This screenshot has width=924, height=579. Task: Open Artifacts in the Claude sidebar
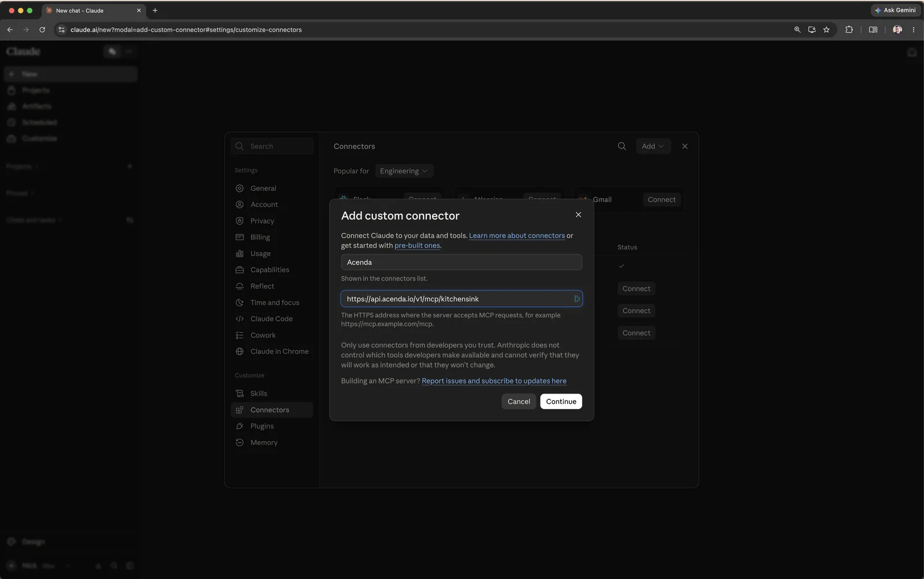point(70,106)
